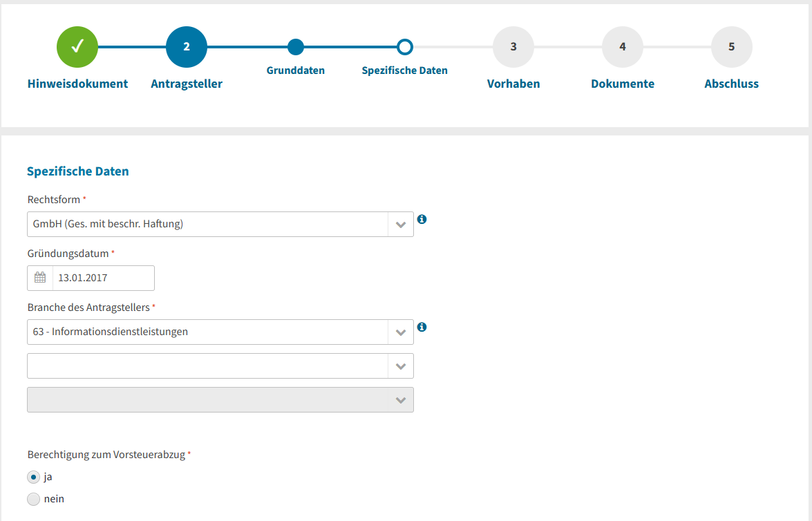812x521 pixels.
Task: Open the calendar icon for Gründungsdatum
Action: click(40, 278)
